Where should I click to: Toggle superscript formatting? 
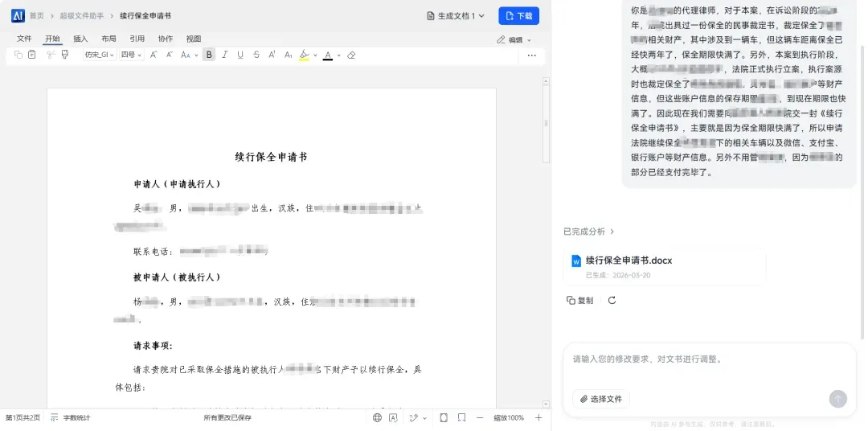coord(272,55)
